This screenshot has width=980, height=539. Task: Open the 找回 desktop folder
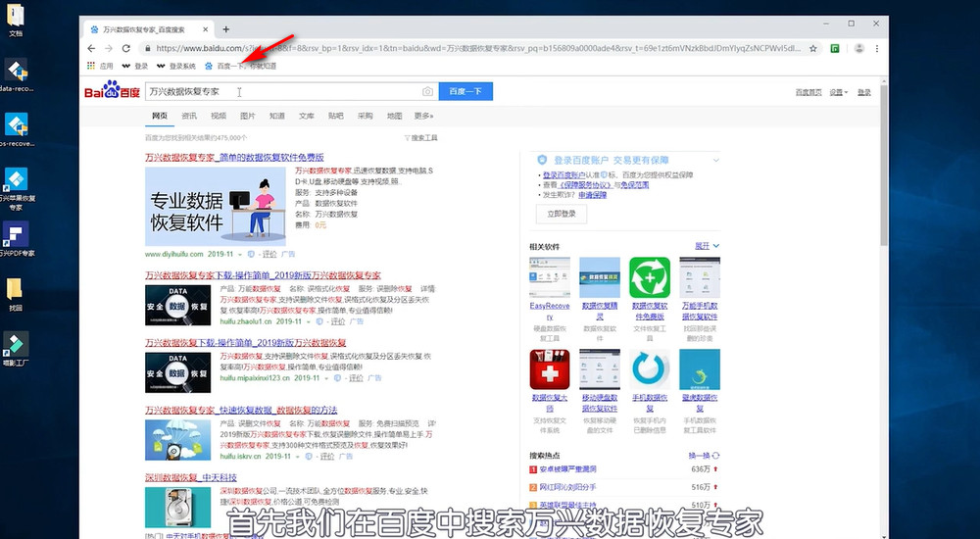15,294
